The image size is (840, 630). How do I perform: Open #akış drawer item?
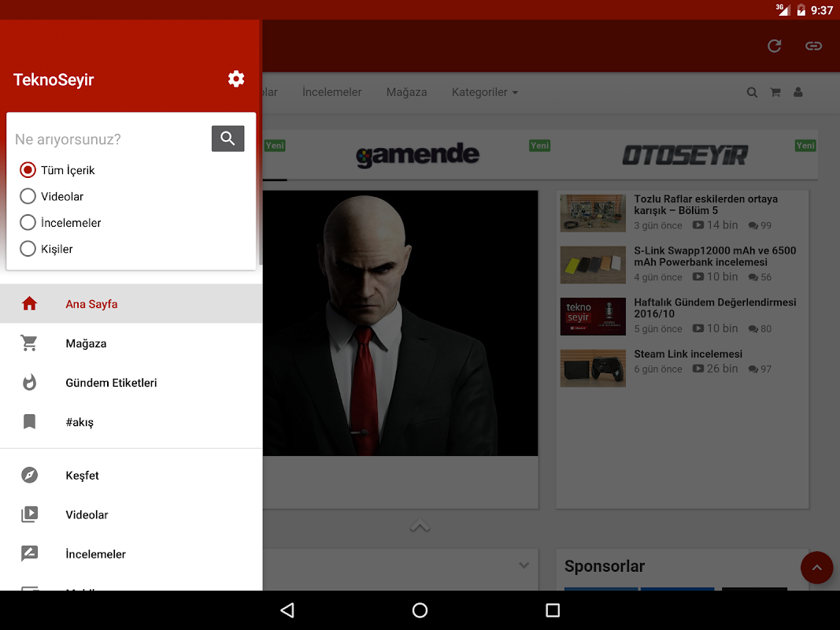pos(131,421)
